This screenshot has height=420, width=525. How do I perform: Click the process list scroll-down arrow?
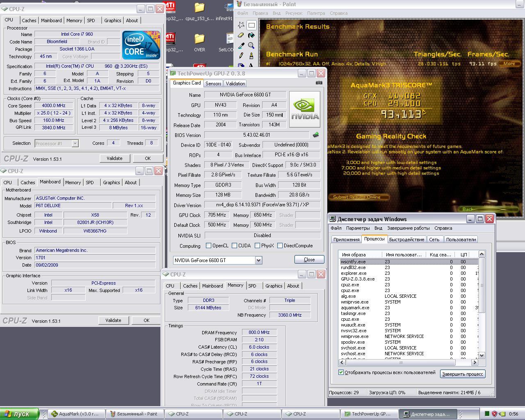(x=482, y=356)
